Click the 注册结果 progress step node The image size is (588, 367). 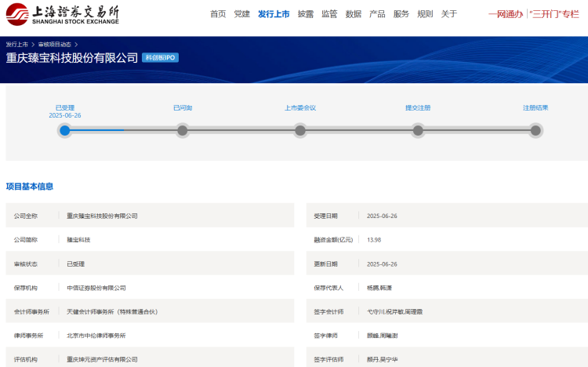pyautogui.click(x=535, y=130)
